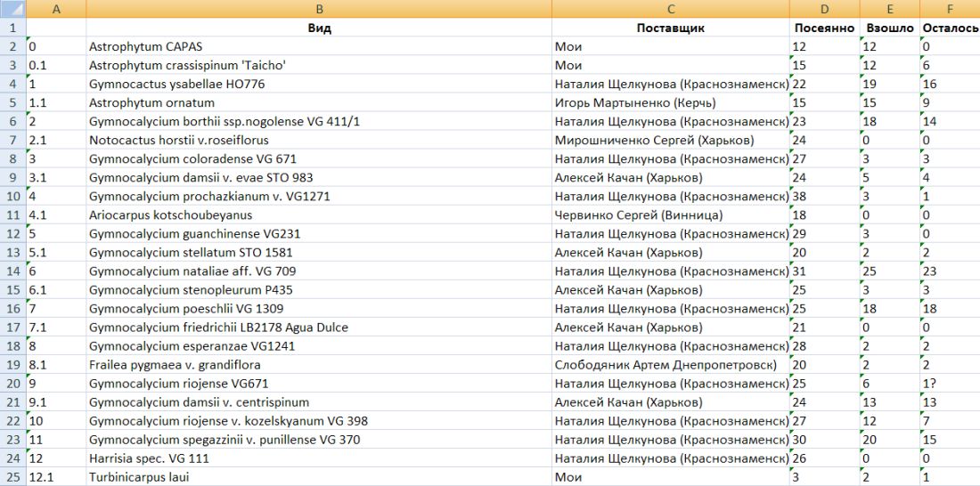Screen dimensions: 980x486
Task: Click remaining value '7' in kozelskyanum row
Action: (950, 421)
